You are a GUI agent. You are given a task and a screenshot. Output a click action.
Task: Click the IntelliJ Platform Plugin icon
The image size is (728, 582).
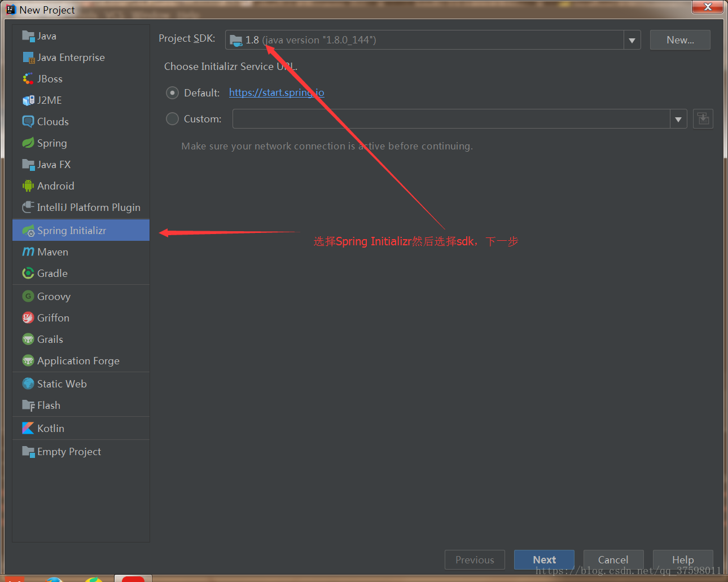click(28, 208)
